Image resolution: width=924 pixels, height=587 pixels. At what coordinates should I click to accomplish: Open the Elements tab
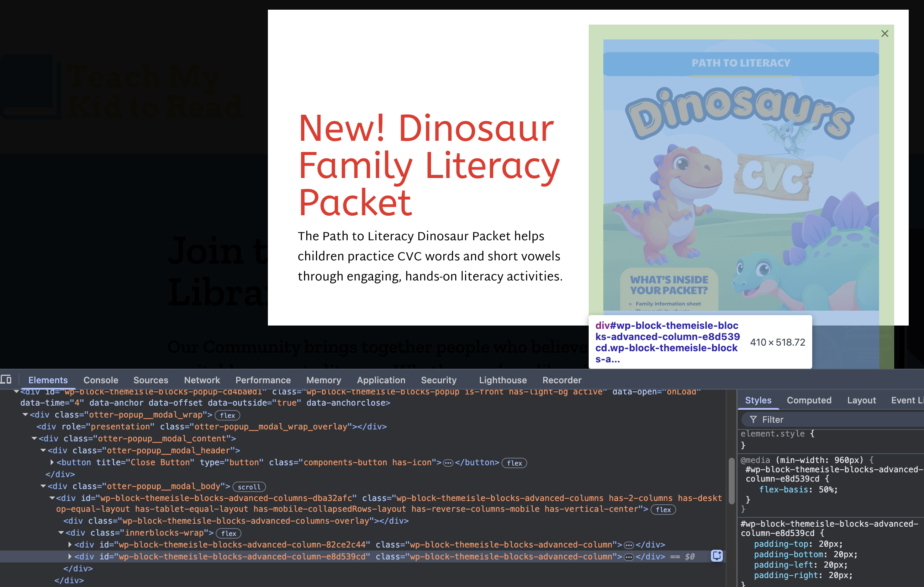click(x=48, y=380)
